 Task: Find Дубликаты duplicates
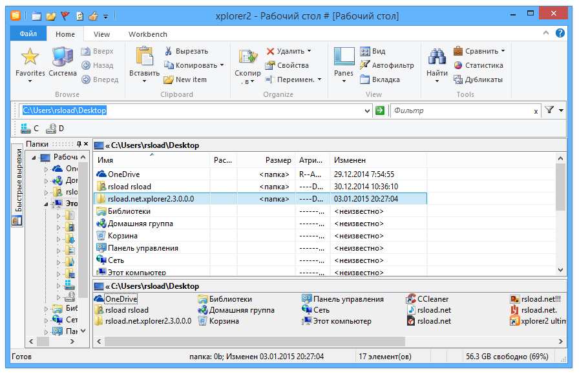(478, 80)
